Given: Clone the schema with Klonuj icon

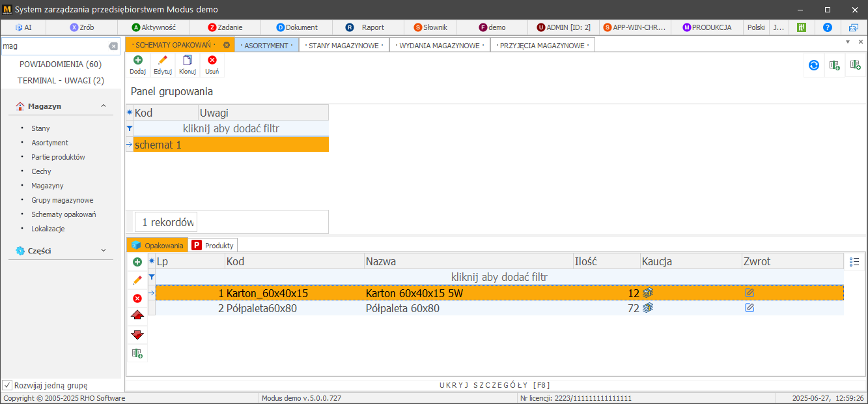Looking at the screenshot, I should (x=188, y=65).
